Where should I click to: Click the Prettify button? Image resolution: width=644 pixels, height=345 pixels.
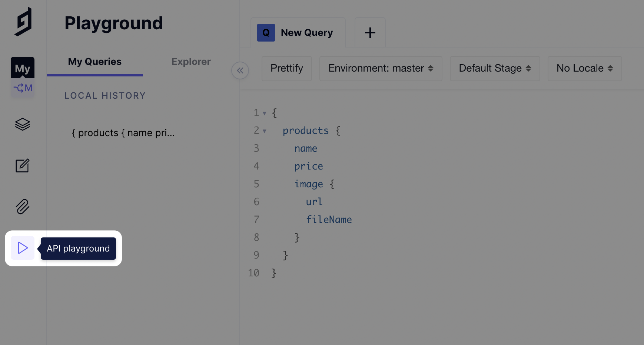286,69
